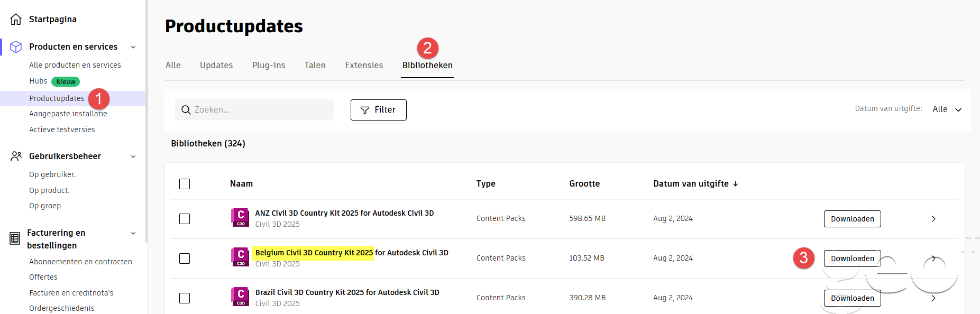Viewport: 980px width, 314px height.
Task: Expand details arrow for Brazil Civil 3D row
Action: click(x=933, y=298)
